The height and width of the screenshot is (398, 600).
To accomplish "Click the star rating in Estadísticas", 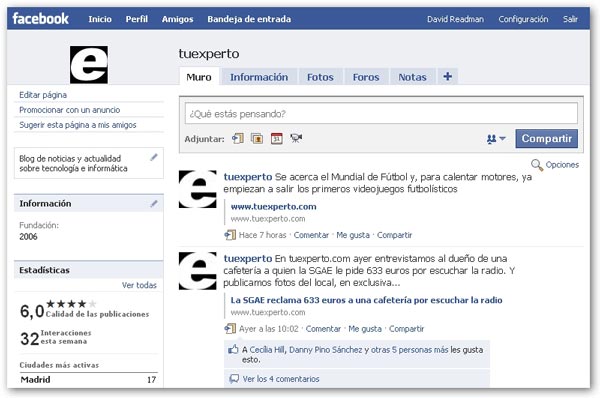I will (71, 304).
